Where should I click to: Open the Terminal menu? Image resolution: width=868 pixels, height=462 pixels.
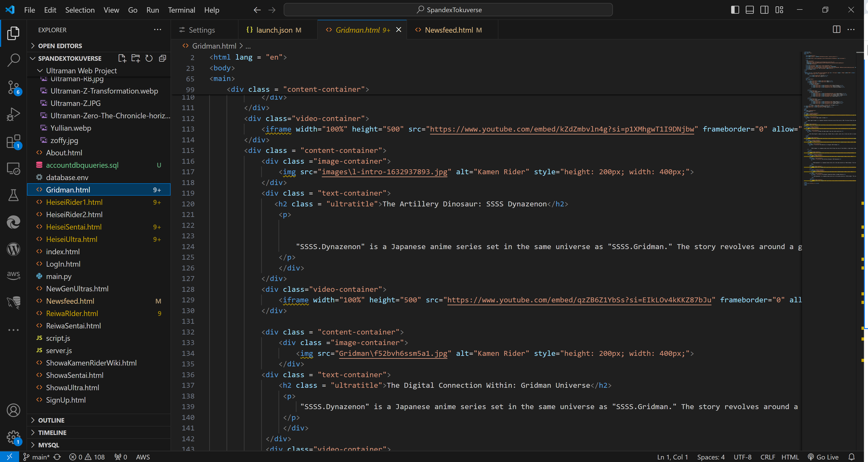181,10
